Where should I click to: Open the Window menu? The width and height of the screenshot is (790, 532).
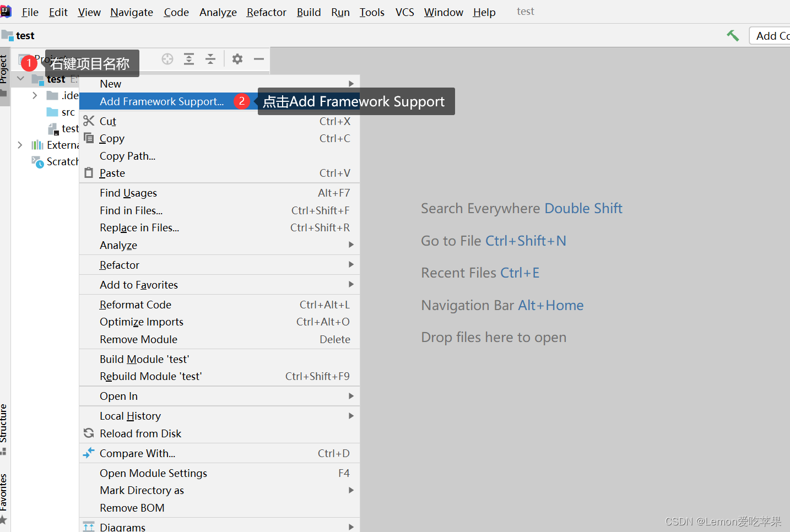coord(443,12)
